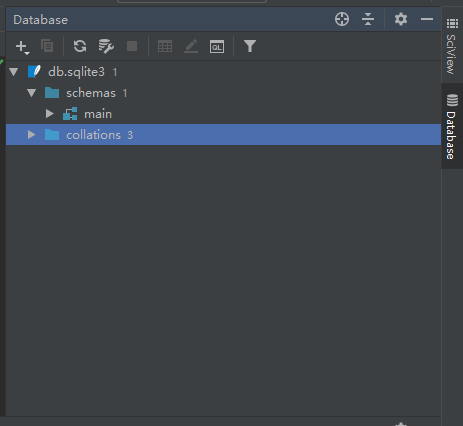Click the SQLite feather icon beside db.sqlite3
The image size is (463, 426).
pyautogui.click(x=34, y=72)
